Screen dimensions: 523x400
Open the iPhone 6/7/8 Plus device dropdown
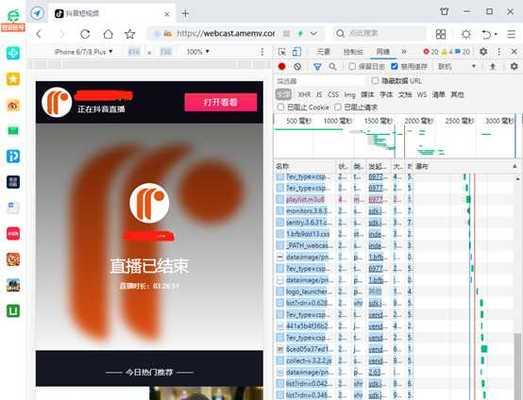click(83, 52)
